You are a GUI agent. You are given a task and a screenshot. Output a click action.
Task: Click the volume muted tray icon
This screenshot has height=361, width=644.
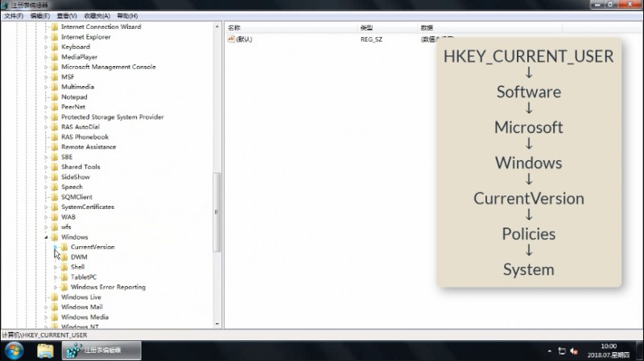[574, 351]
